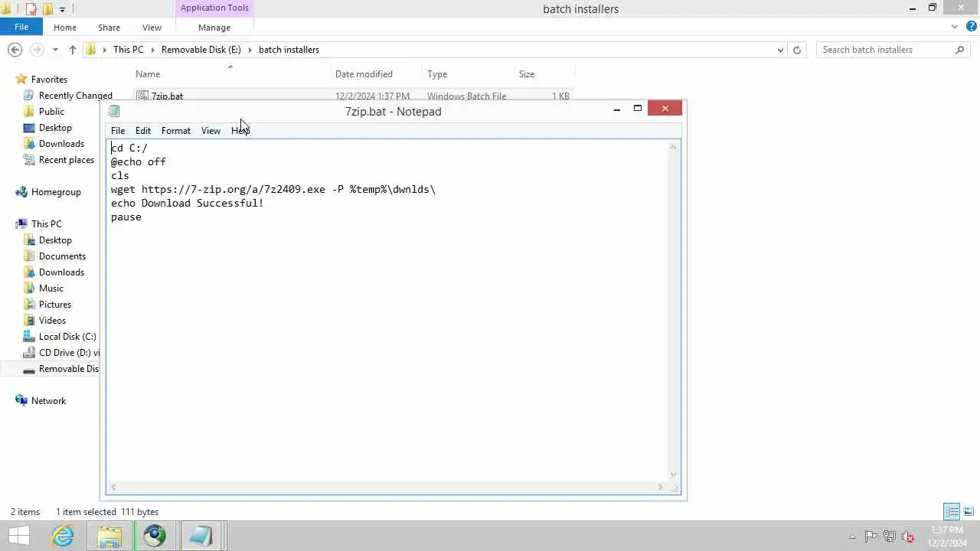Image resolution: width=980 pixels, height=551 pixels.
Task: Switch to Explorer's View ribbon tab
Action: pyautogui.click(x=152, y=28)
